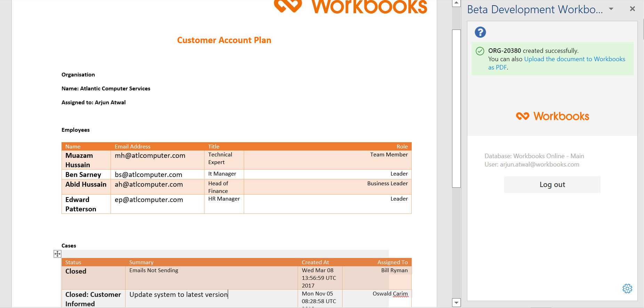Click the Emails Not Sending summary cell
This screenshot has height=308, width=644.
click(x=211, y=278)
